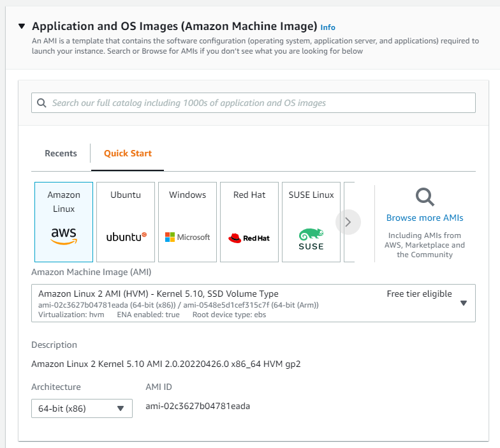Select the Red Hat AMI card
Image resolution: width=500 pixels, height=448 pixels.
click(249, 222)
